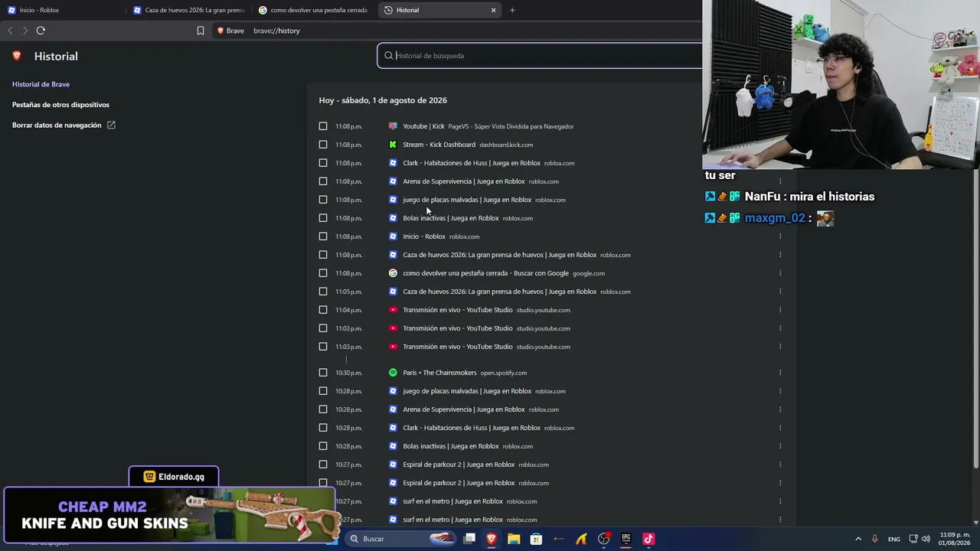
Task: Open OBS Studio from the taskbar
Action: [603, 539]
